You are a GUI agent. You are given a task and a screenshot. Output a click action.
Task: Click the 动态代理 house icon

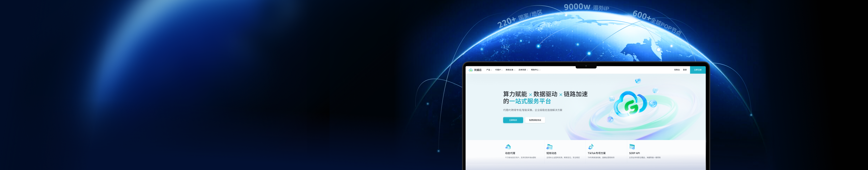click(x=508, y=147)
